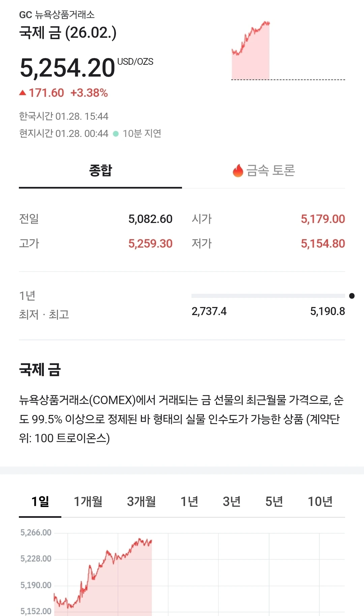364x616 pixels.
Task: Select the 5년 chart period
Action: tap(274, 502)
